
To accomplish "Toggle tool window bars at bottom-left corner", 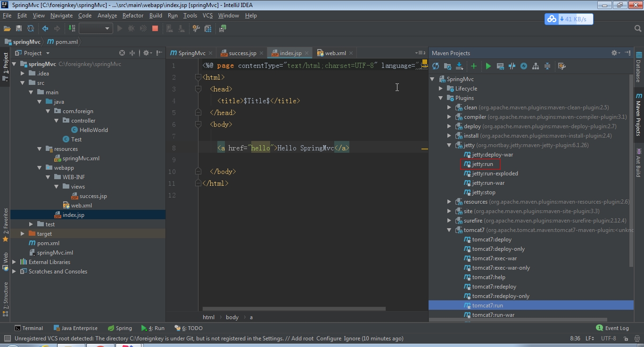I will click(7, 339).
